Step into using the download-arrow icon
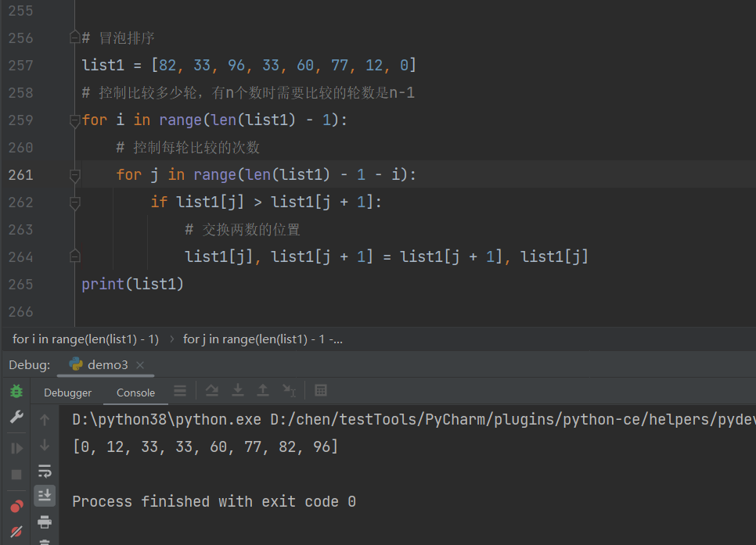Screen dimensions: 756x545 (238, 390)
